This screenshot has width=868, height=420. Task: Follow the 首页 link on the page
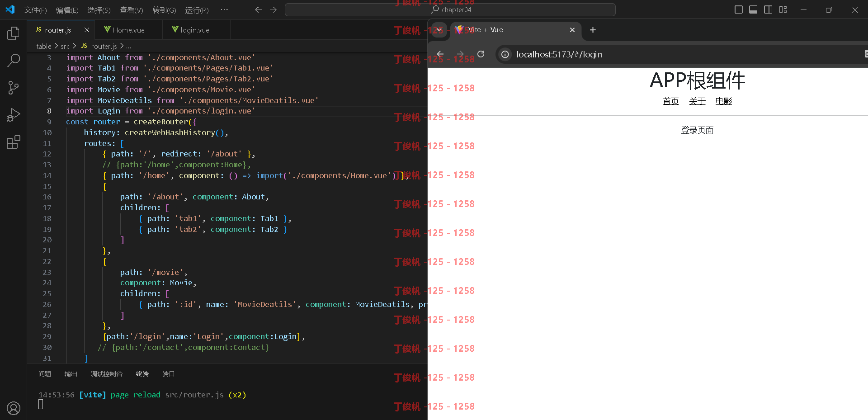click(671, 101)
